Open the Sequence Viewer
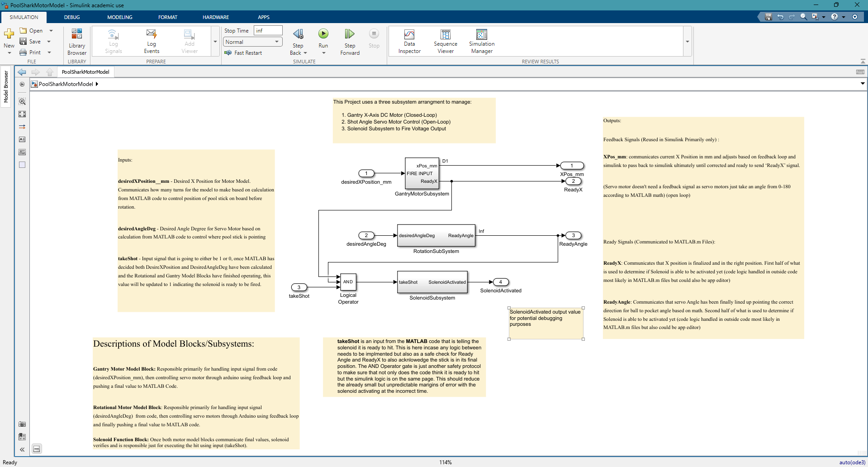This screenshot has height=467, width=868. [446, 41]
